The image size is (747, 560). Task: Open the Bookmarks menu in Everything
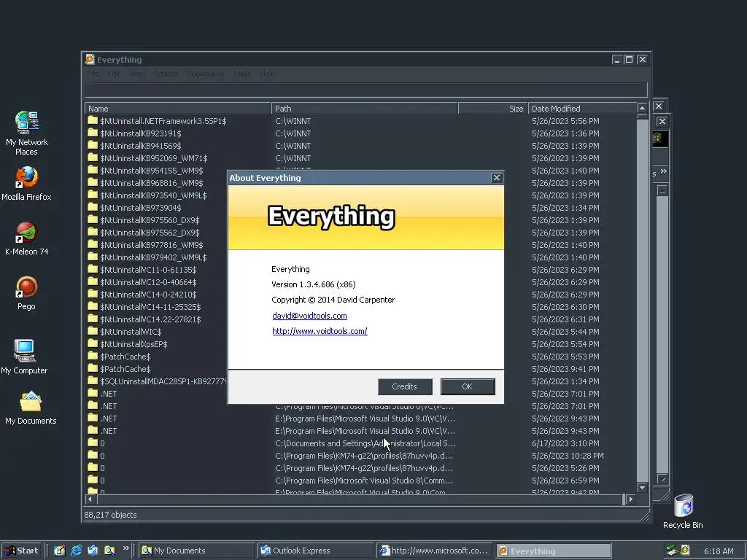pos(205,74)
